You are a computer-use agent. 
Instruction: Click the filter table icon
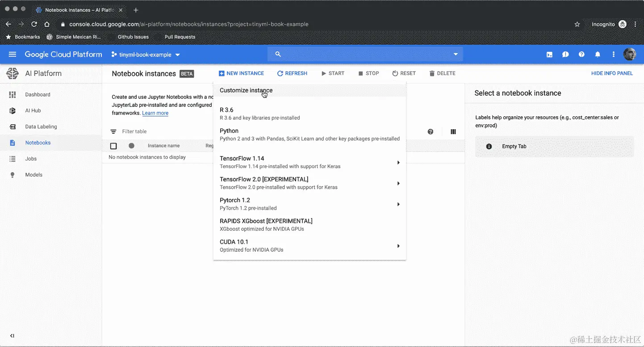coord(113,132)
